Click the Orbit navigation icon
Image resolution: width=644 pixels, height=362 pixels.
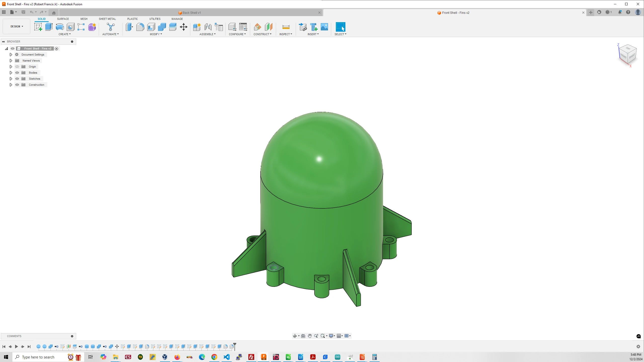tap(295, 336)
